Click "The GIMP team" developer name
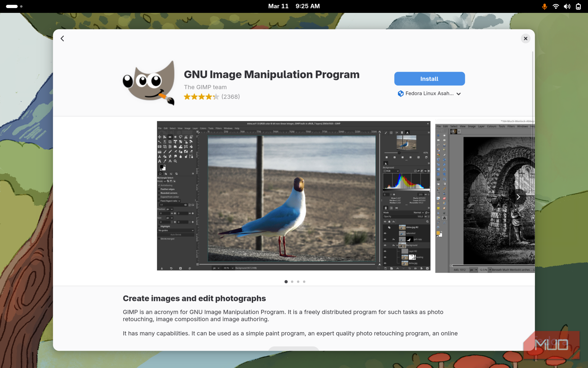The image size is (588, 368). [x=205, y=87]
